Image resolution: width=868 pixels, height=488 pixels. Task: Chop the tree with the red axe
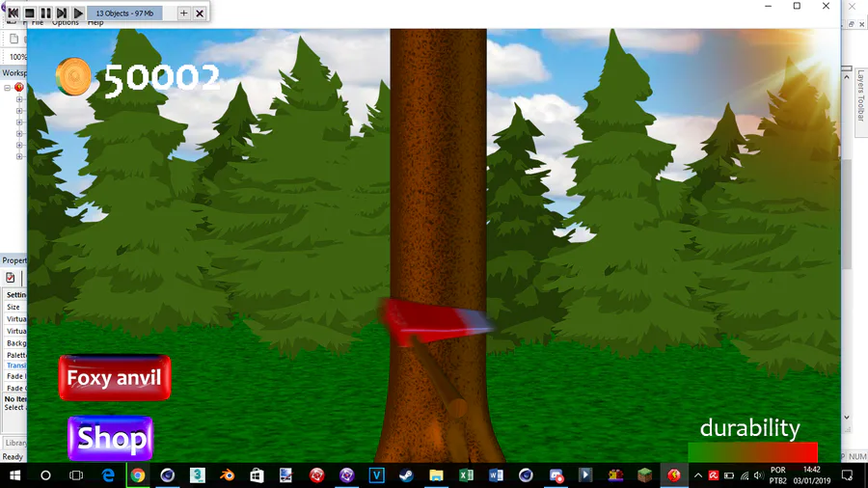tap(436, 322)
